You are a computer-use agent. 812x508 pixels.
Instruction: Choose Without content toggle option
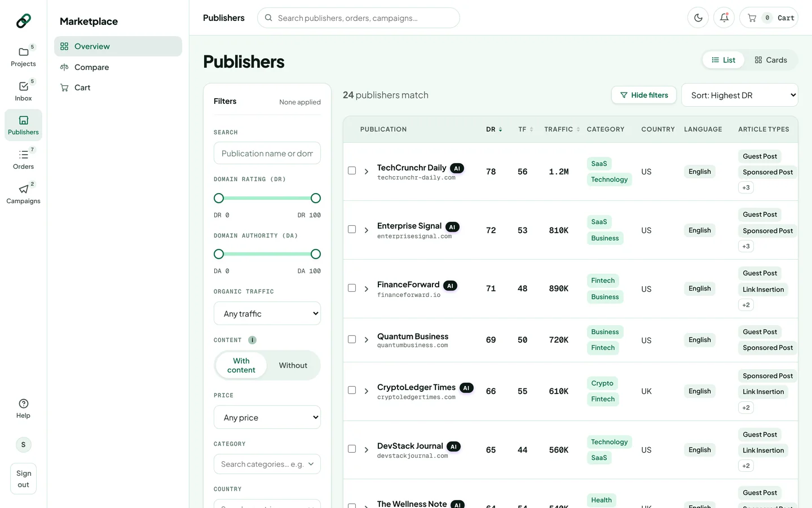293,365
